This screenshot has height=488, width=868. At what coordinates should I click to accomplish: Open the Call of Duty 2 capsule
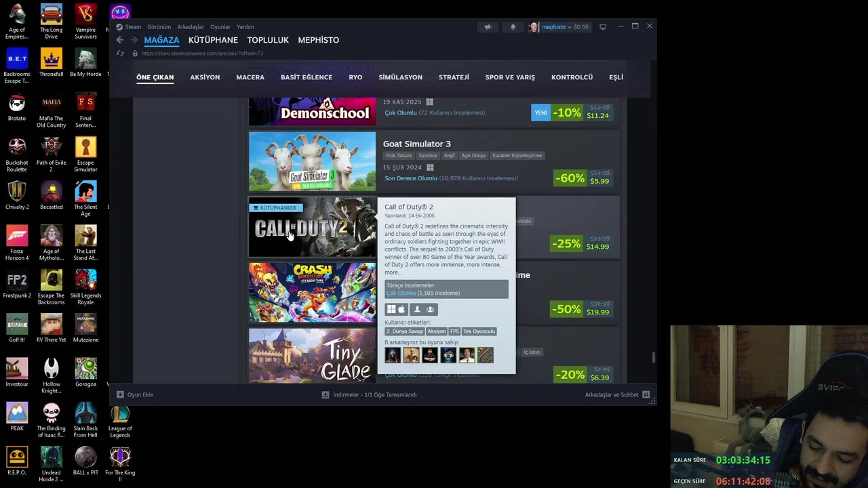click(312, 227)
